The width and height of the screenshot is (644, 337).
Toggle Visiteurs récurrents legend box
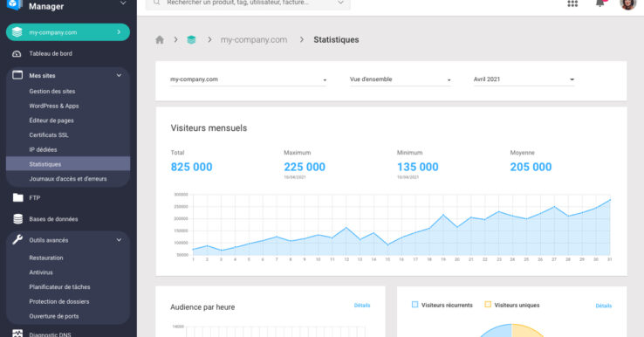414,305
